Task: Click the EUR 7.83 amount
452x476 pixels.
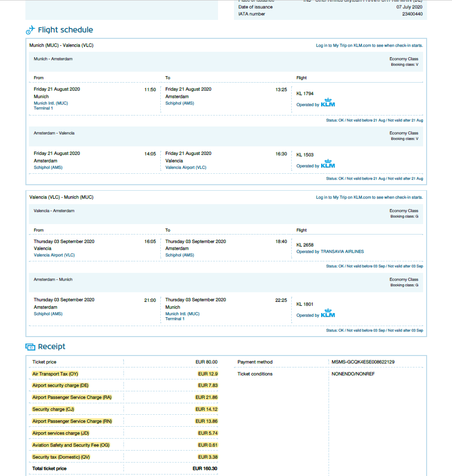Action: coord(208,385)
